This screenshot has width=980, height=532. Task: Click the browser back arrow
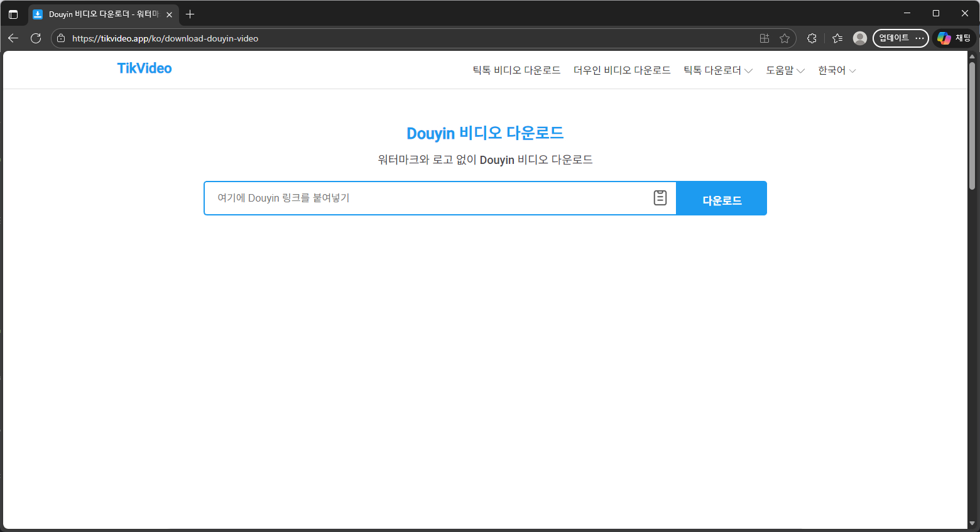point(13,38)
